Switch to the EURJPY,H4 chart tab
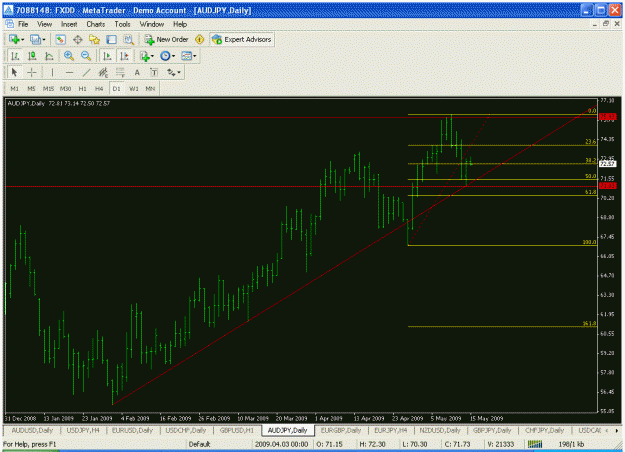This screenshot has height=452, width=625. pos(391,430)
